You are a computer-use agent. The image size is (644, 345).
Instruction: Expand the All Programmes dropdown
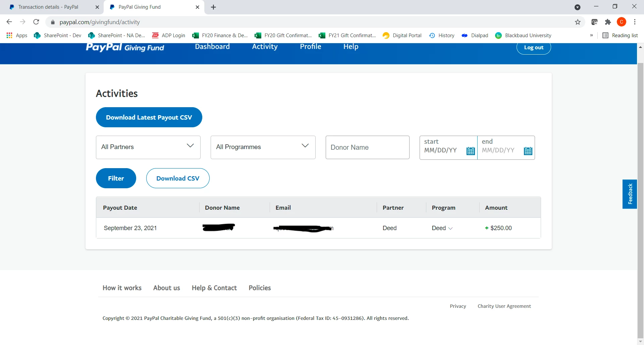(x=263, y=147)
